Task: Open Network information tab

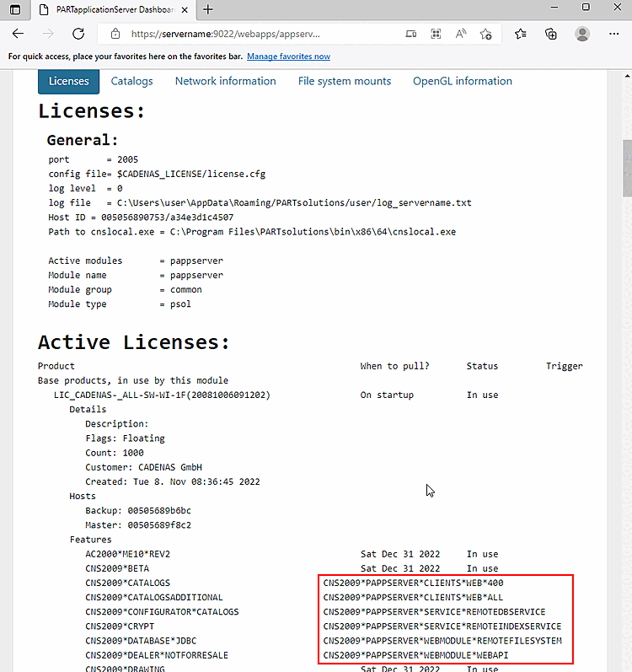Action: pyautogui.click(x=226, y=81)
